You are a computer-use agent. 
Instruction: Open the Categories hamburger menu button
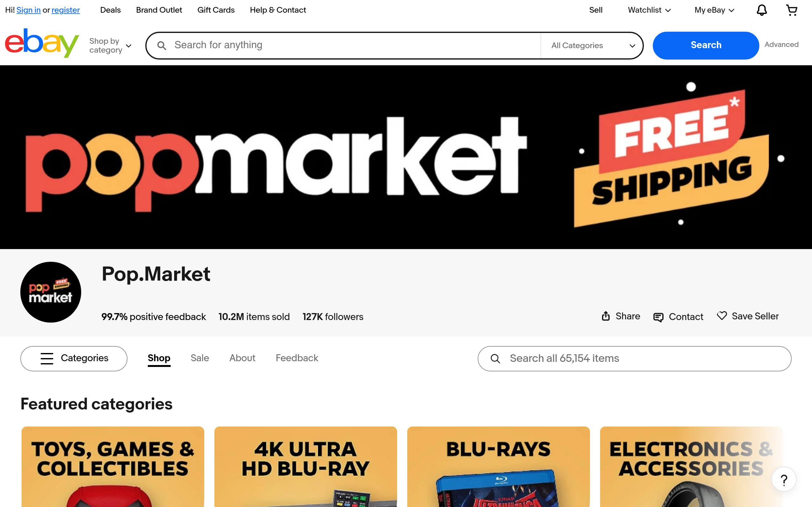click(x=74, y=358)
